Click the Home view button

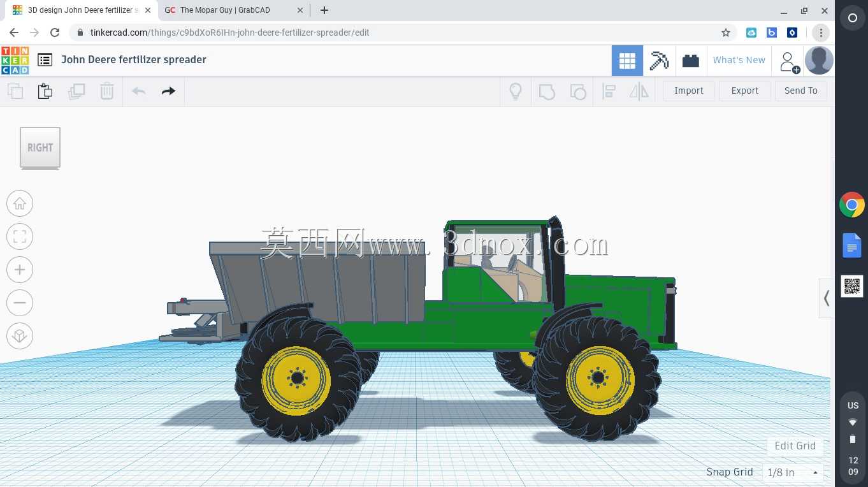(20, 203)
